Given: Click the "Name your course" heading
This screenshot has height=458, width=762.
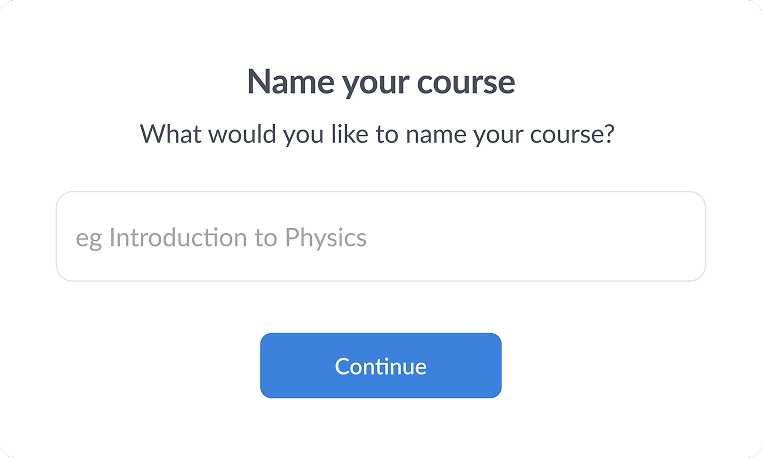Looking at the screenshot, I should tap(381, 81).
